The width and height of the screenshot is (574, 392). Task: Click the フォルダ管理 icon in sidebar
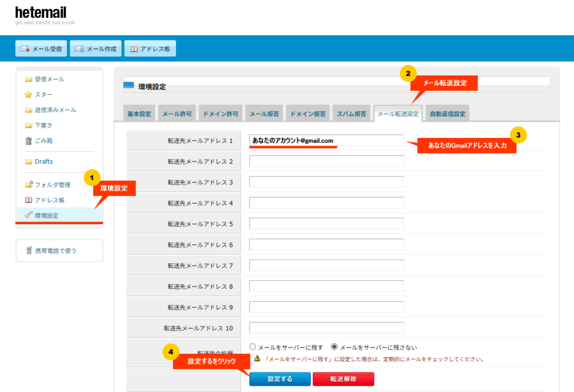click(x=29, y=185)
